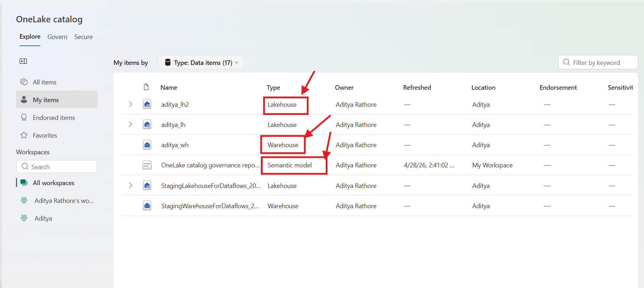Click the aditya_lh2 lakehouse icon
This screenshot has width=644, height=288.
pyautogui.click(x=147, y=104)
